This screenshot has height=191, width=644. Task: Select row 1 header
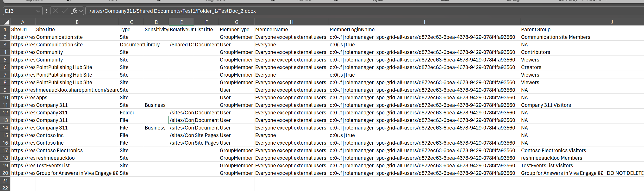(x=5, y=29)
